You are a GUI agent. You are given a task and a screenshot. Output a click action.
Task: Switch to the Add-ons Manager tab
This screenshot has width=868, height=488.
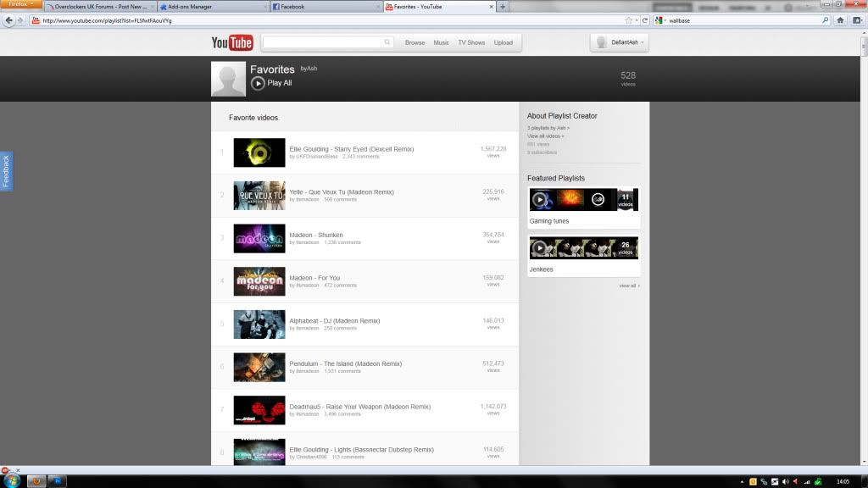coord(210,7)
